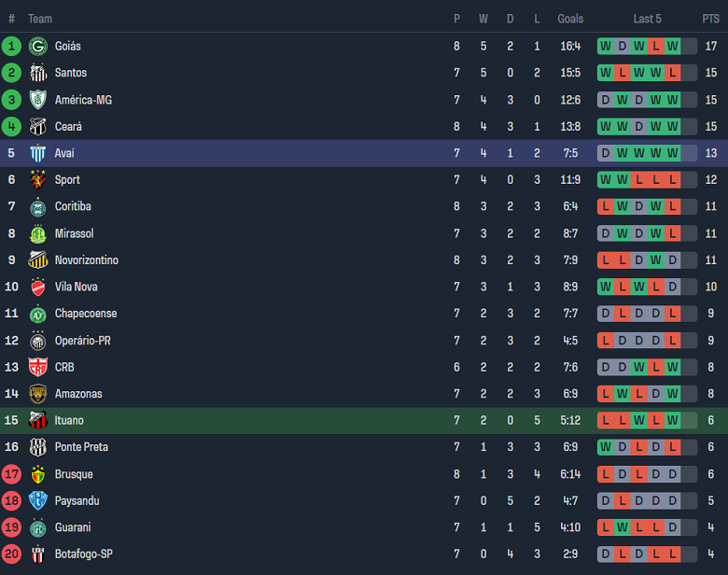Viewport: 728px width, 575px height.
Task: Open the Mirassol team page
Action: (74, 233)
